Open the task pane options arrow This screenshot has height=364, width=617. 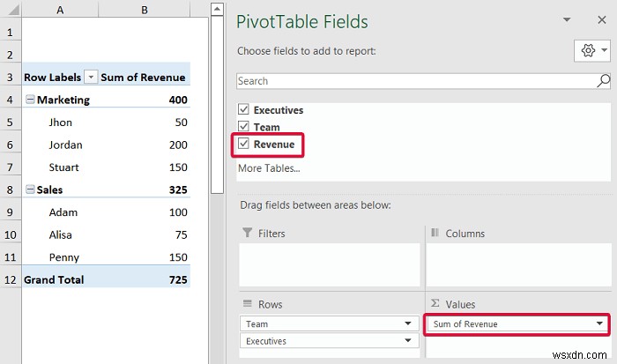point(567,19)
